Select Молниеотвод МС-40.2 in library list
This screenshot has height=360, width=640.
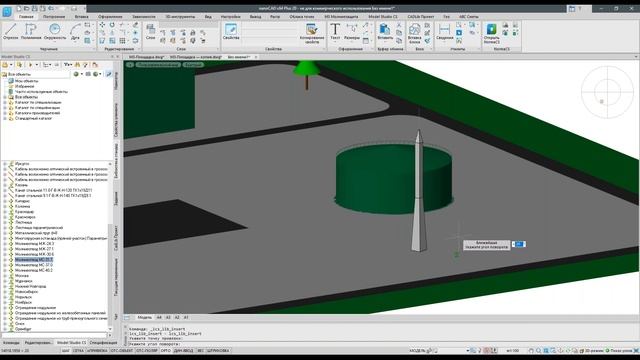pos(34,270)
